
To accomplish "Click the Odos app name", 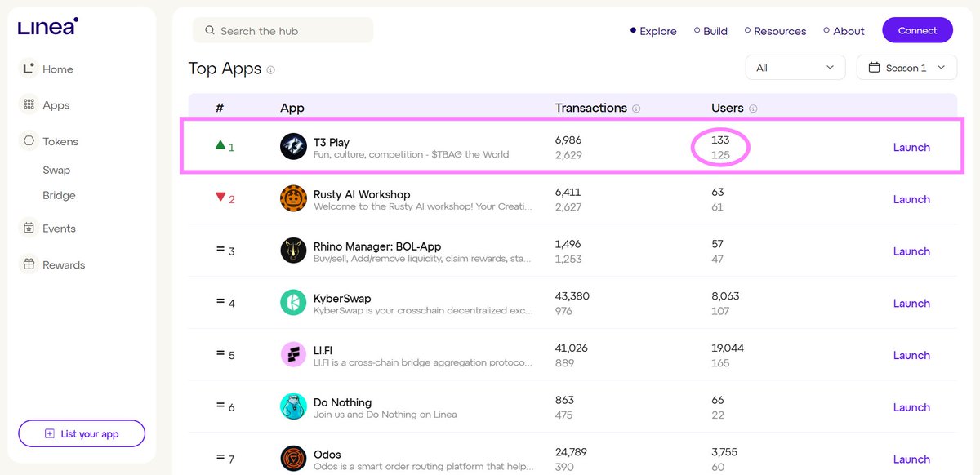I will pos(327,455).
